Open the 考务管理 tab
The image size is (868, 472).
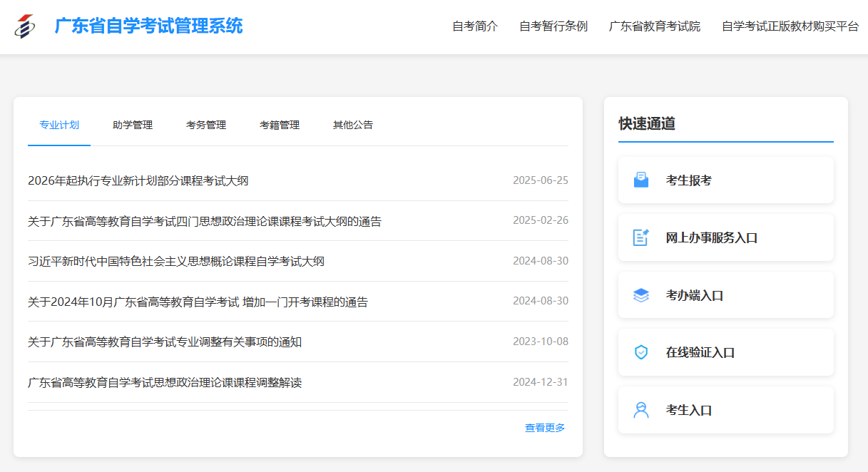coord(206,125)
